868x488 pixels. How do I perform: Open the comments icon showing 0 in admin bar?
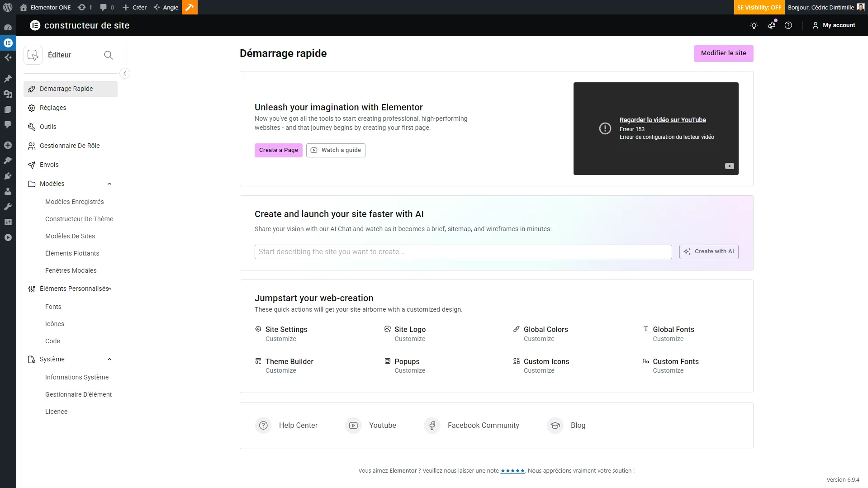click(107, 7)
